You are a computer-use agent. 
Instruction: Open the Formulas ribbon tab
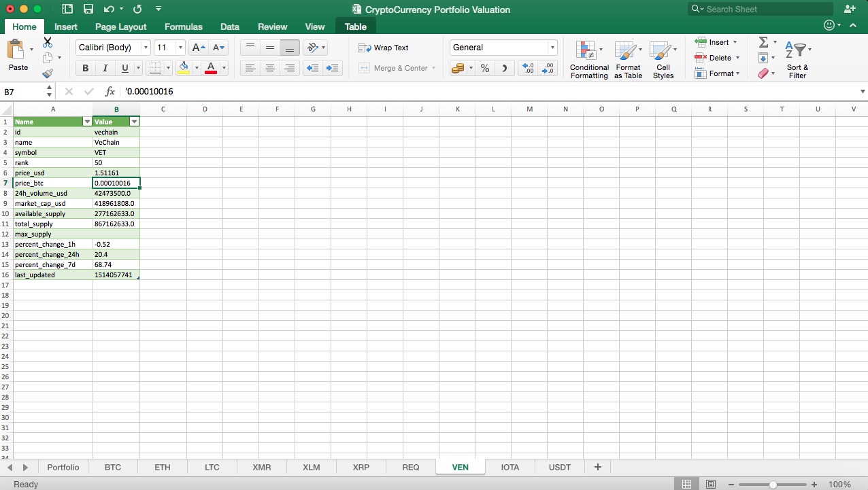pos(184,27)
